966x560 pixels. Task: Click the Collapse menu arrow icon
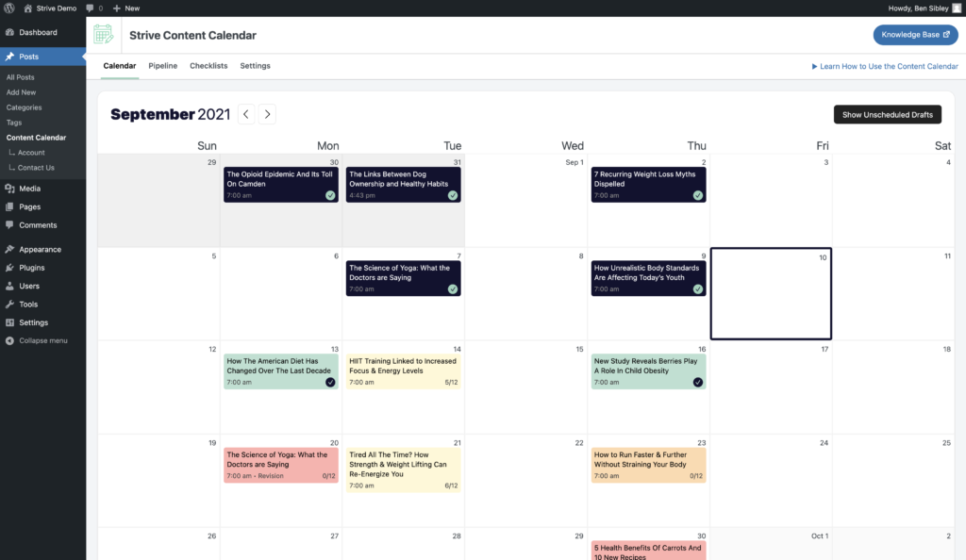pos(9,340)
